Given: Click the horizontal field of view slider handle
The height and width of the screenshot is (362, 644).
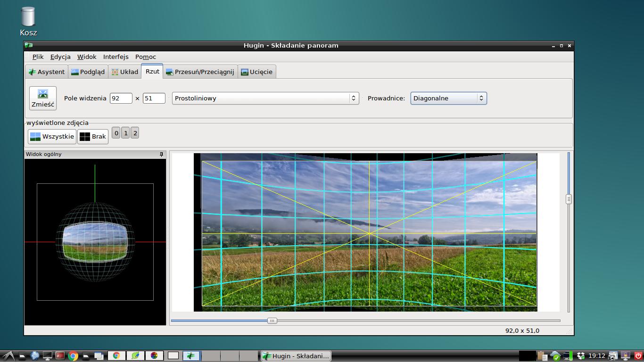Looking at the screenshot, I should [272, 321].
